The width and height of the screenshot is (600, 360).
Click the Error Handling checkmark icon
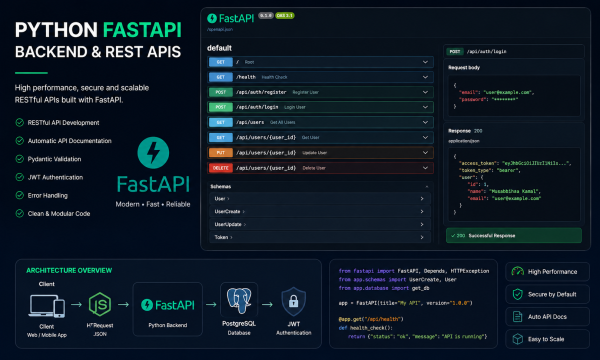(20, 195)
